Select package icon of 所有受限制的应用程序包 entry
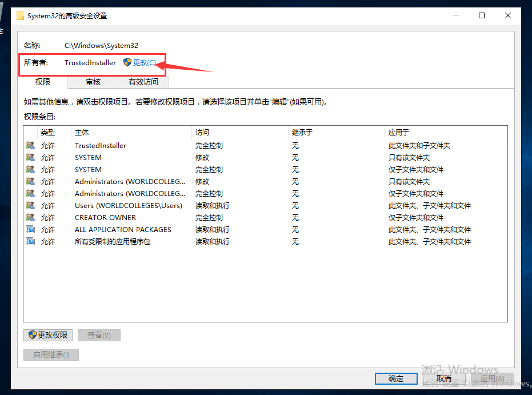Viewport: 532px width, 395px height. pos(30,242)
